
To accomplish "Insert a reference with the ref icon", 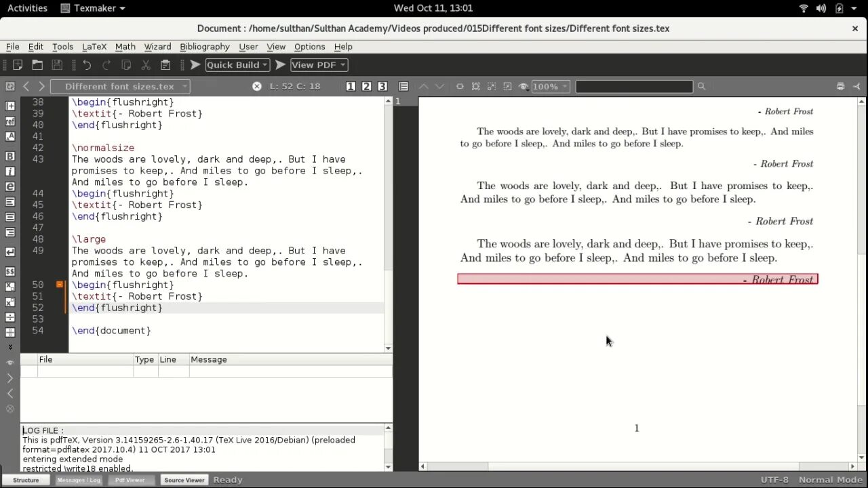I will [10, 121].
